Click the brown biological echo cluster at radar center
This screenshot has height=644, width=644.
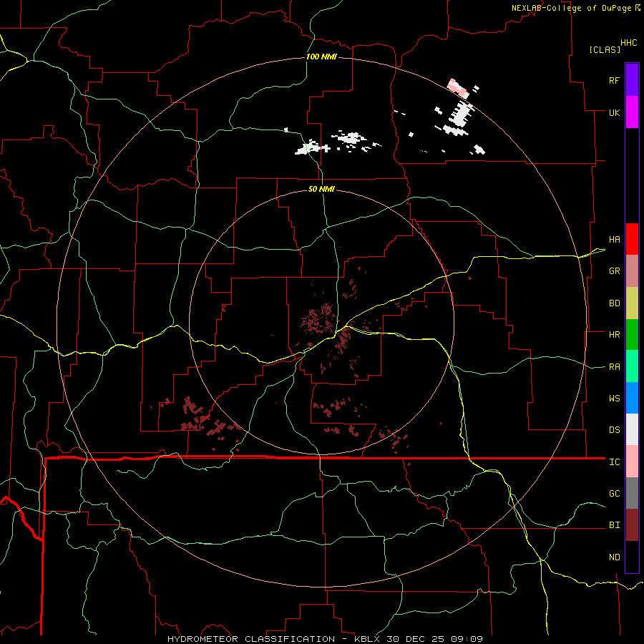pyautogui.click(x=318, y=318)
